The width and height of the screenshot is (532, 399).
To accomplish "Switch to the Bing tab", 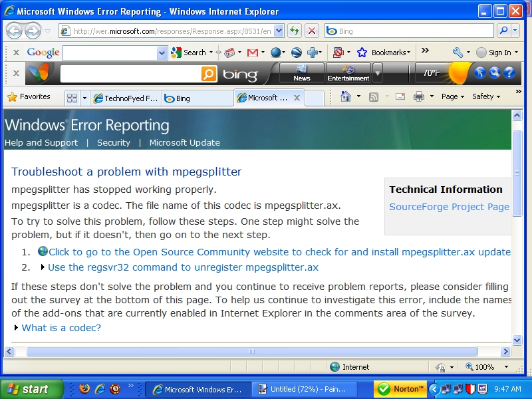I will [x=198, y=98].
